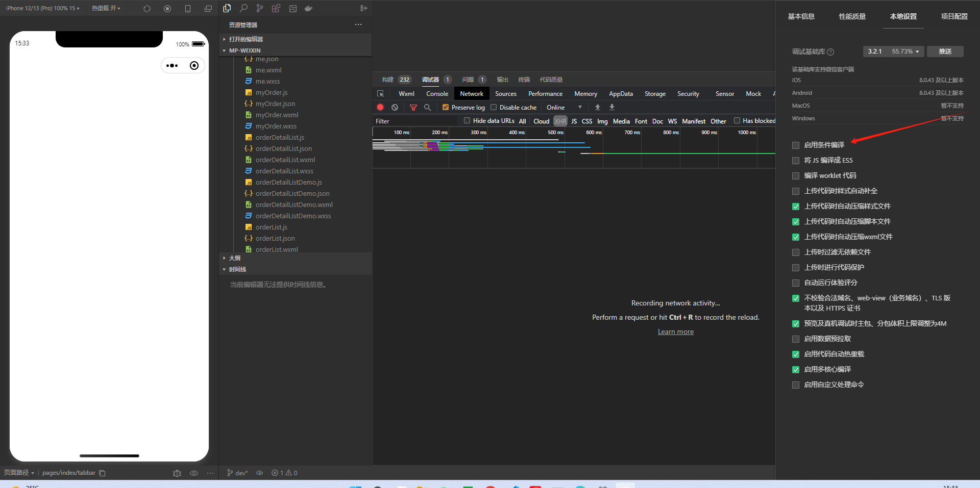Open the Console tab in the debugger

(x=437, y=94)
